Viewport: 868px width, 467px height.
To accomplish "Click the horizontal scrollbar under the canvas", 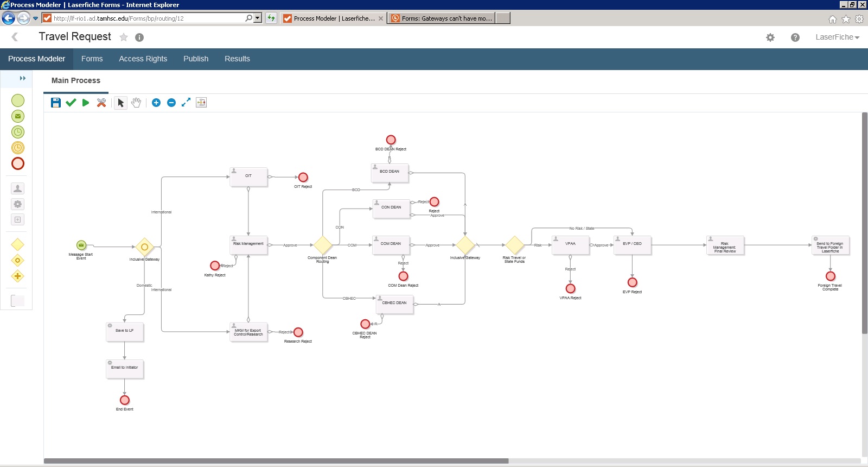I will (x=276, y=461).
